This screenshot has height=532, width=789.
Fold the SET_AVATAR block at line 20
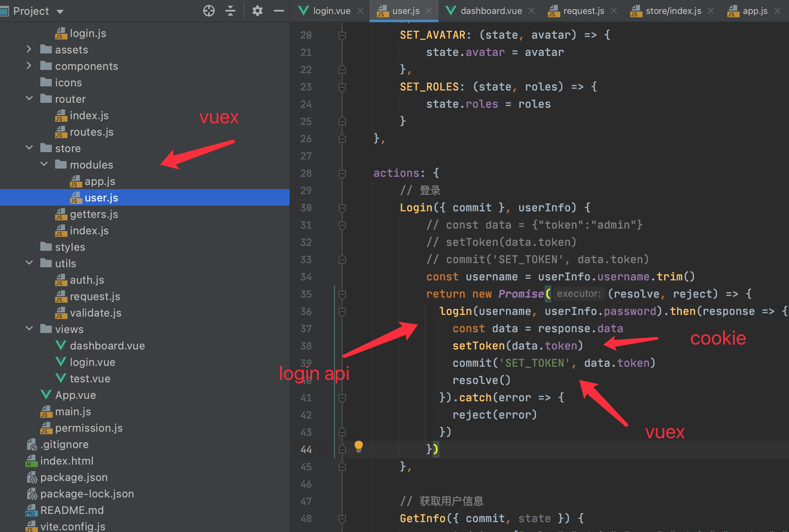click(342, 35)
